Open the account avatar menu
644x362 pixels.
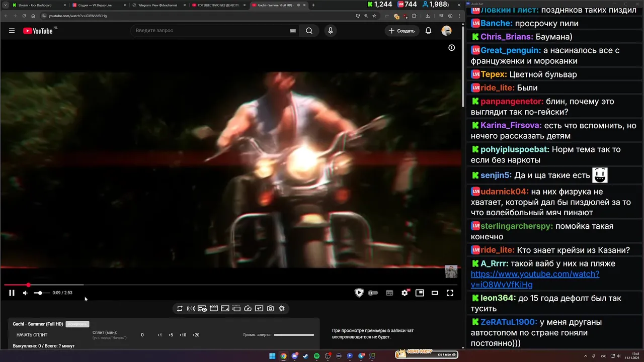pos(446,31)
